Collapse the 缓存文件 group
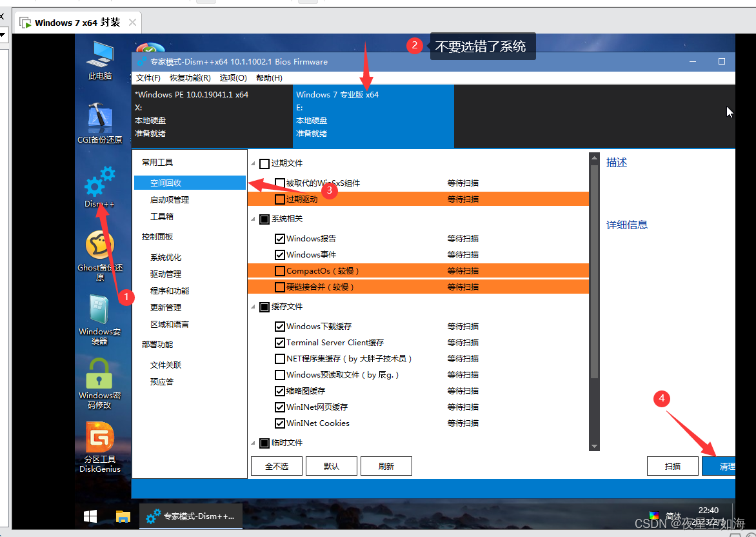756x537 pixels. [253, 307]
